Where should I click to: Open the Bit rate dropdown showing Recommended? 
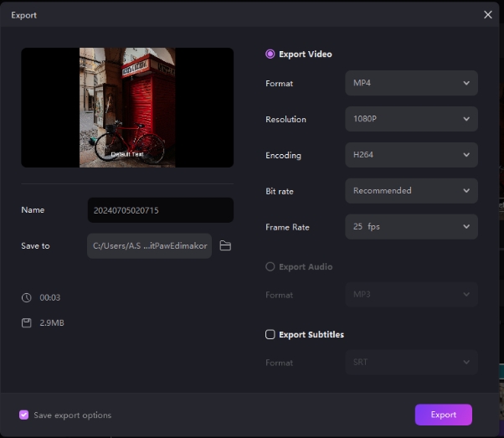coord(411,191)
